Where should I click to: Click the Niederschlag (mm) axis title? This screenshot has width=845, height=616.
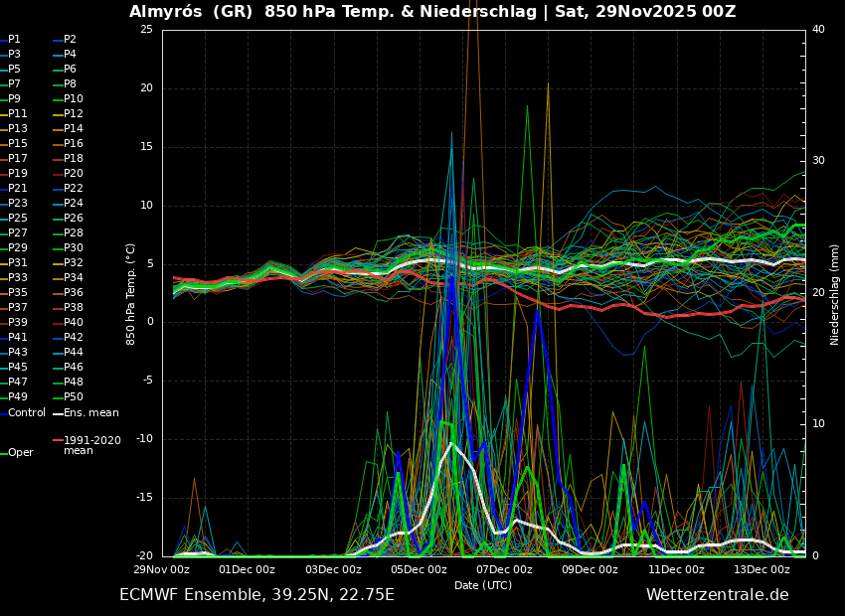[835, 294]
